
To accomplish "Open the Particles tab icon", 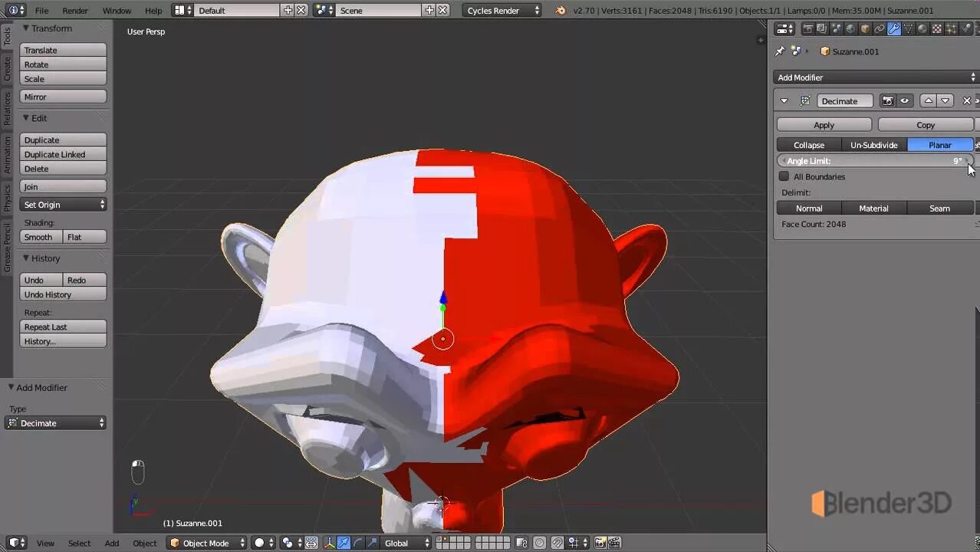I will tap(951, 28).
